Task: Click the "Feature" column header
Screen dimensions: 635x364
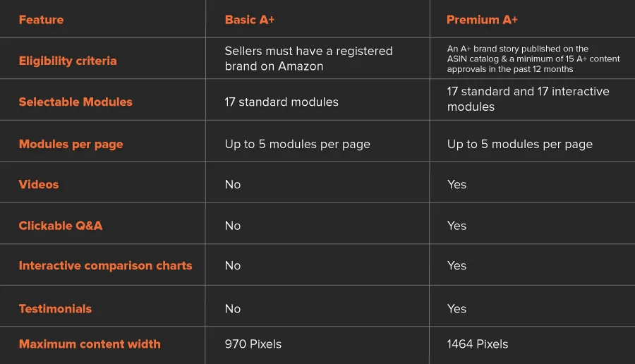Action: (x=41, y=20)
